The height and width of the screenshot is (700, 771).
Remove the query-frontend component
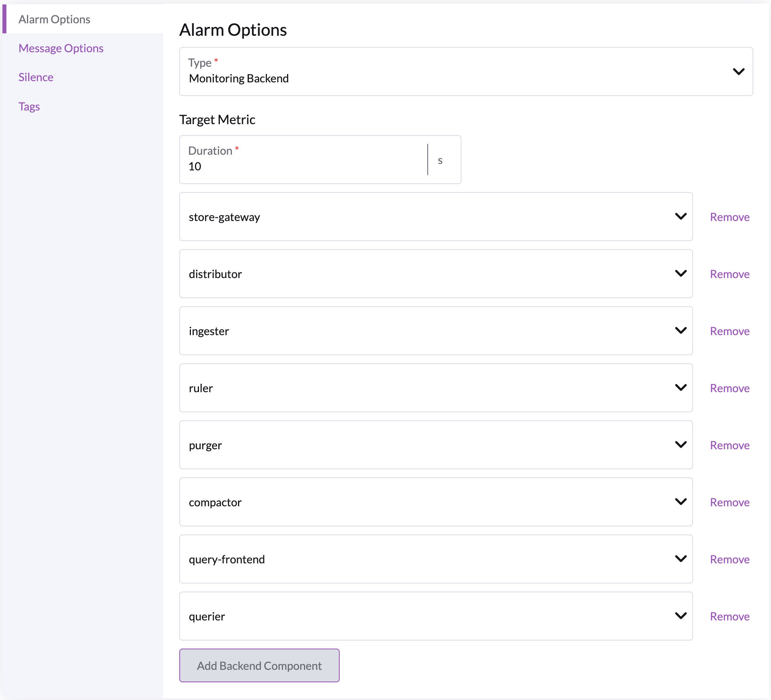(x=730, y=559)
